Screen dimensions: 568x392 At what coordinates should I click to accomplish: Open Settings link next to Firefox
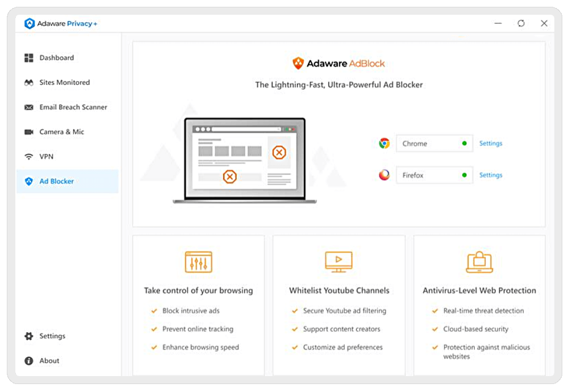(491, 175)
